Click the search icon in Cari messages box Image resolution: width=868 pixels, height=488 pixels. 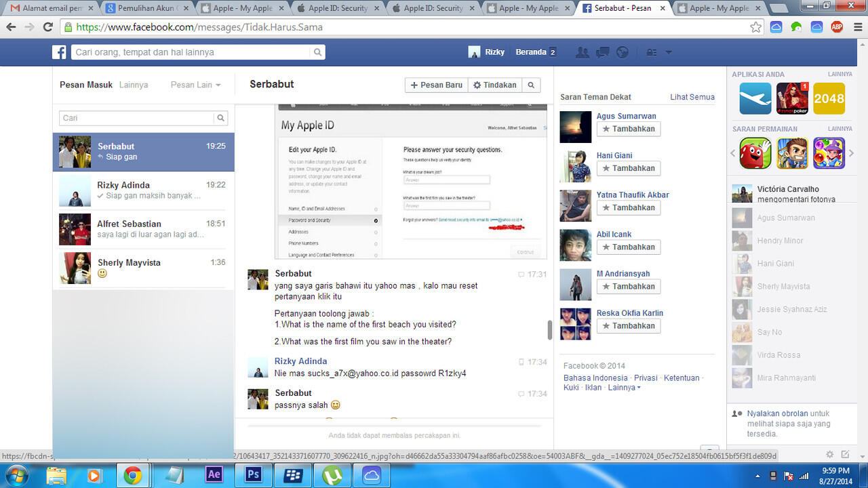220,118
